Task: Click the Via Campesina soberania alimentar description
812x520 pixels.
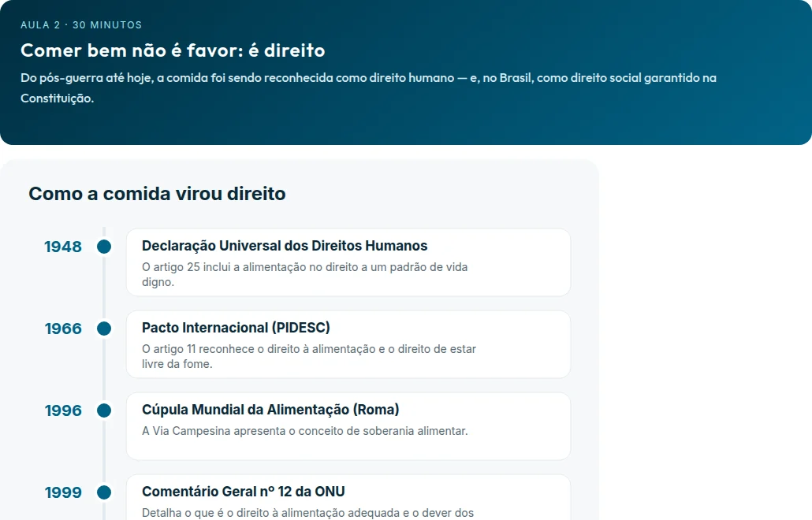Action: (x=304, y=431)
